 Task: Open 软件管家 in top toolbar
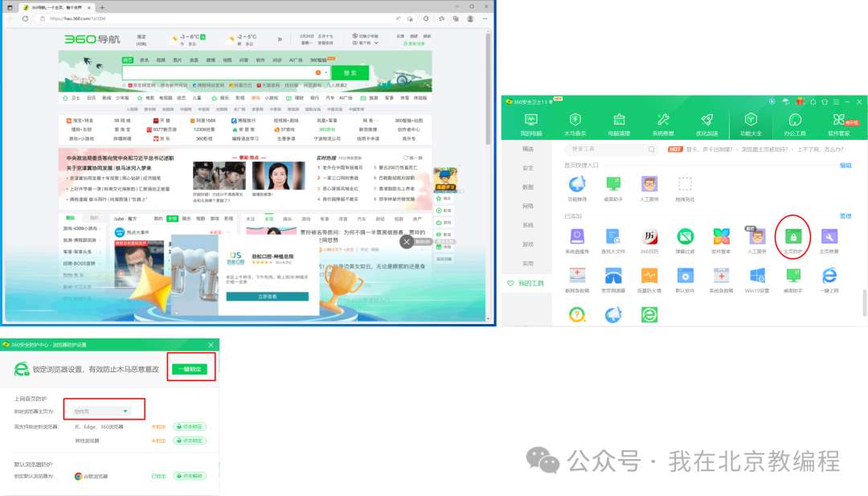click(x=838, y=125)
